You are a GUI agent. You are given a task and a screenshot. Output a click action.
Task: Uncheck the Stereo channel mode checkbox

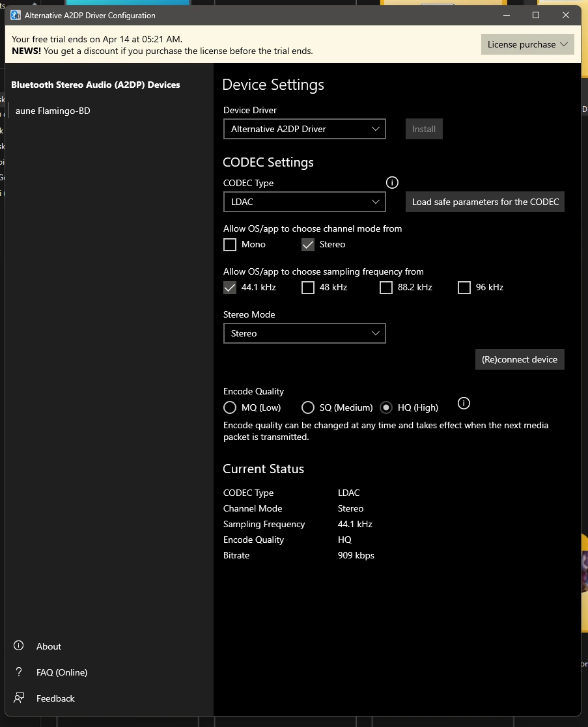click(x=308, y=244)
